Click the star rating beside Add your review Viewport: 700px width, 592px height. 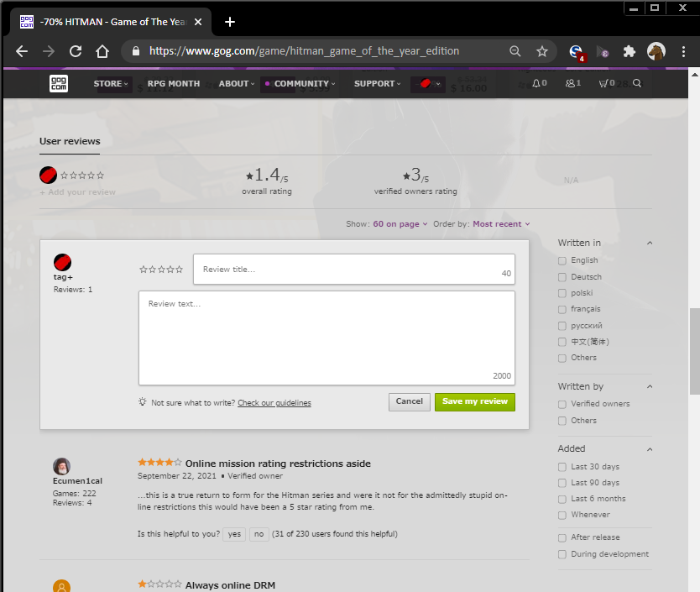pyautogui.click(x=82, y=176)
